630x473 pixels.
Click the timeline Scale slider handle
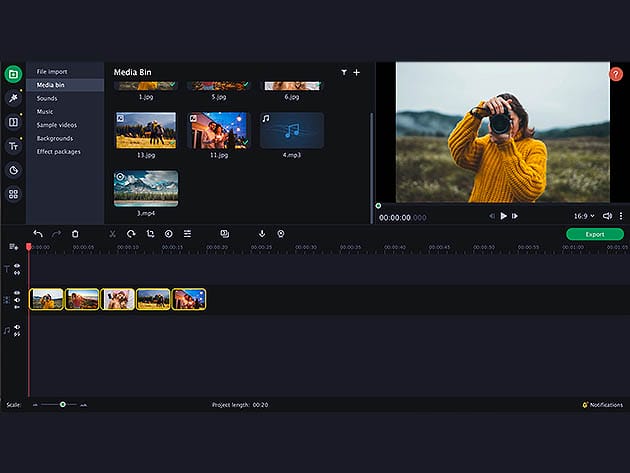tap(62, 404)
